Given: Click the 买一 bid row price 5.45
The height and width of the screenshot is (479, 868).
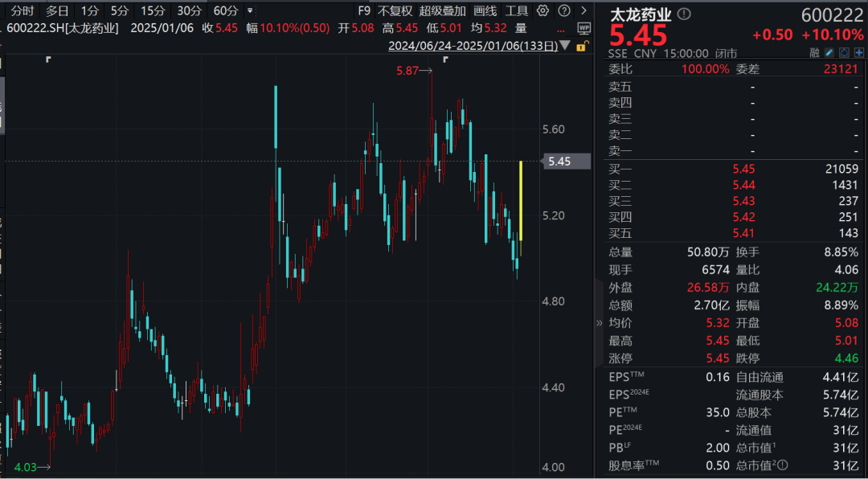Looking at the screenshot, I should [743, 169].
